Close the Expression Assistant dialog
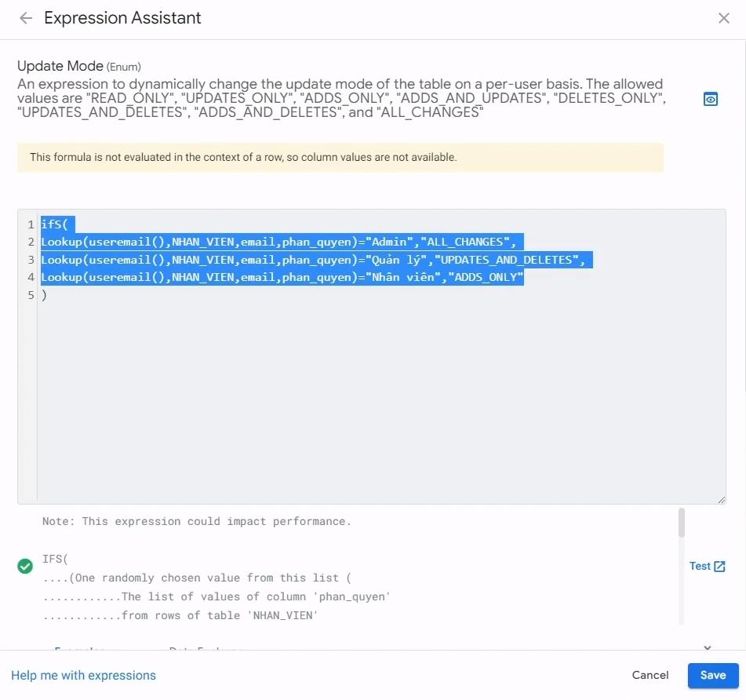Screen dimensions: 746x700 724,18
